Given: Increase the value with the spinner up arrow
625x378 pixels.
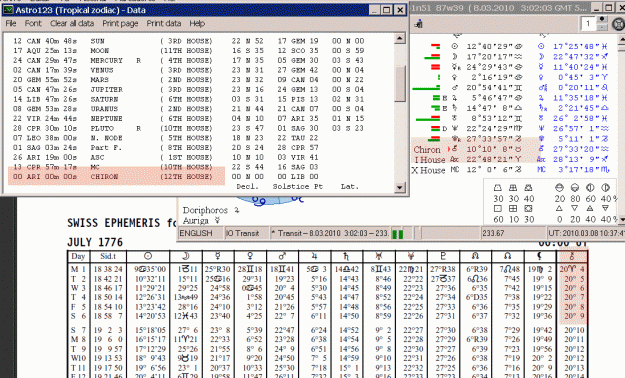Looking at the screenshot, I should click(602, 20).
